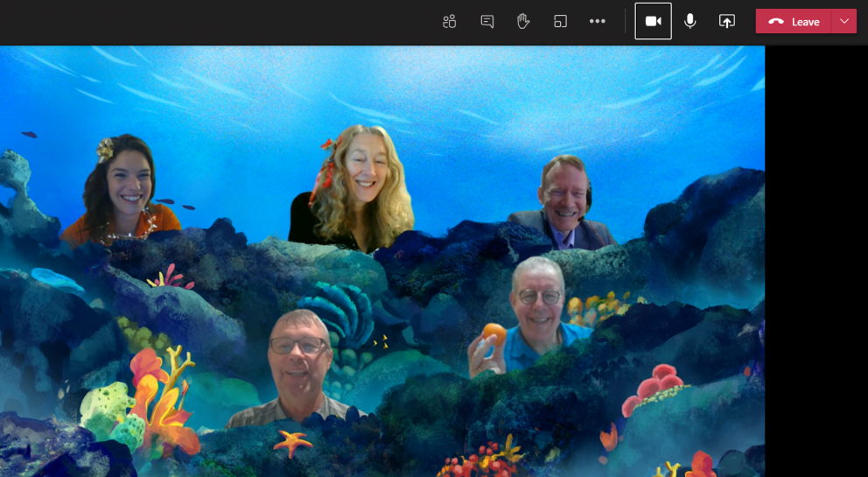Turn off the camera
The image size is (868, 477).
click(x=653, y=21)
